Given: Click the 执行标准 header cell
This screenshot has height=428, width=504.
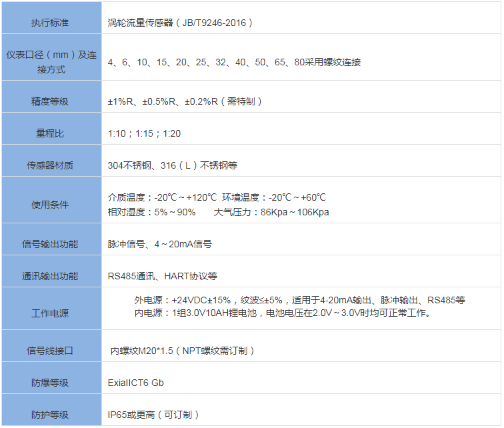Looking at the screenshot, I should pos(50,23).
